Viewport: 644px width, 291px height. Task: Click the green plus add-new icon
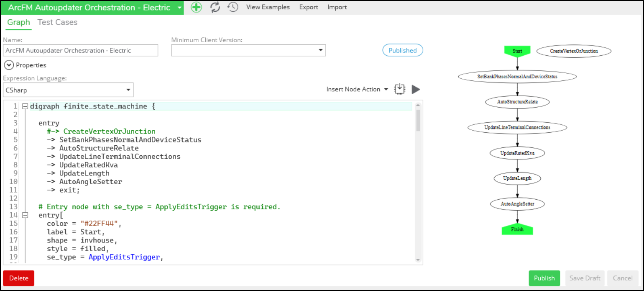click(197, 7)
